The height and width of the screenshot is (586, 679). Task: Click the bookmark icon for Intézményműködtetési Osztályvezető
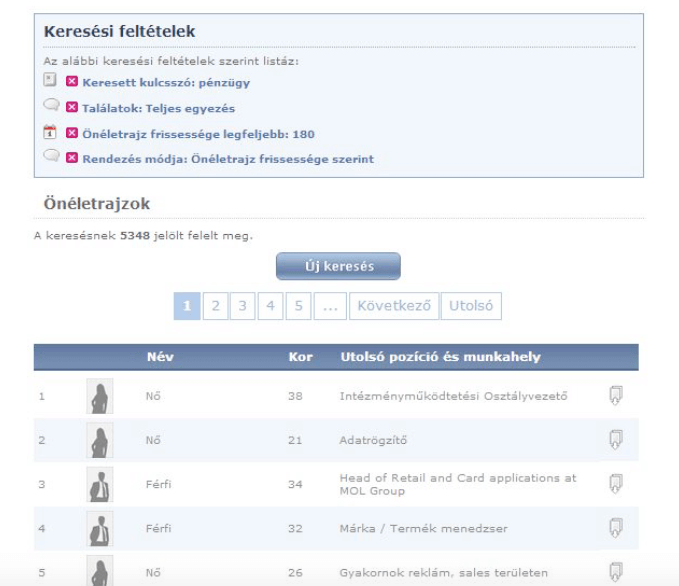(616, 396)
